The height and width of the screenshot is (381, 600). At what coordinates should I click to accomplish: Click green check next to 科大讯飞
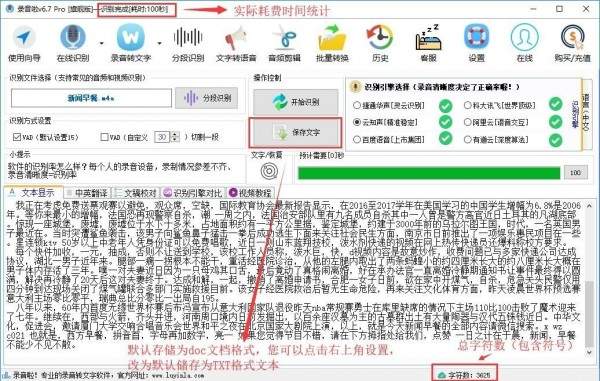pyautogui.click(x=556, y=104)
